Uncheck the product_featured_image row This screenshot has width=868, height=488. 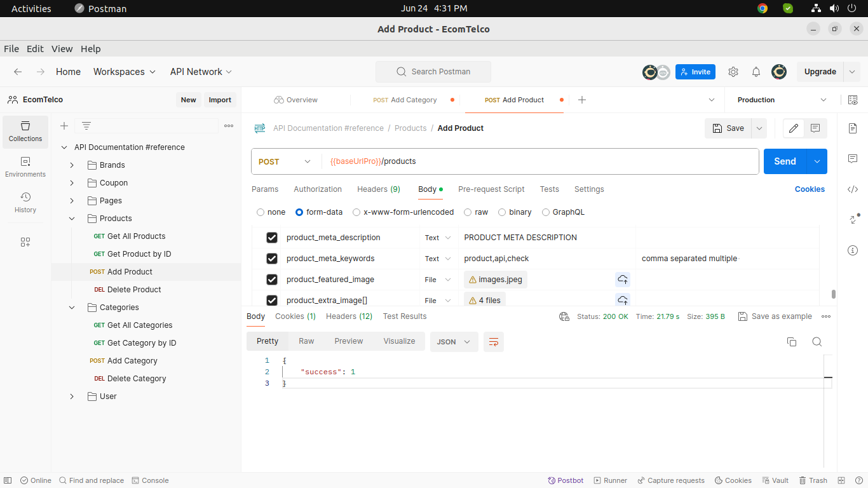click(272, 280)
